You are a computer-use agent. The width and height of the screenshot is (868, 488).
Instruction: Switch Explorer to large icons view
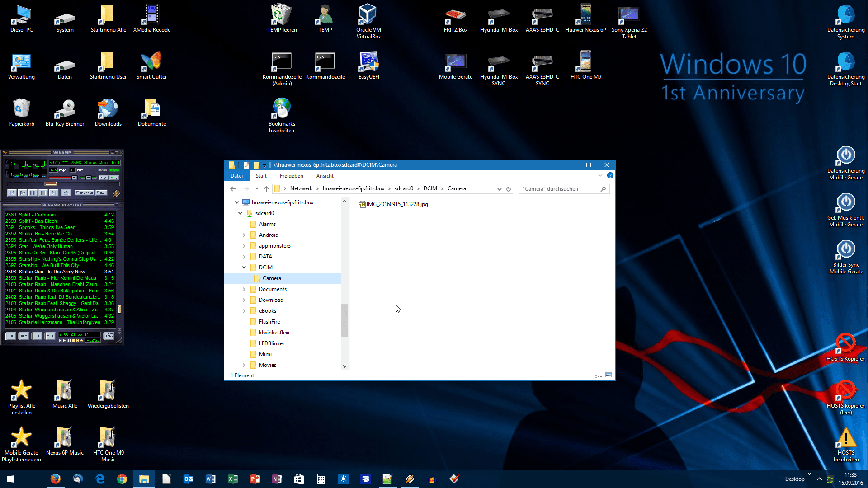(x=609, y=375)
